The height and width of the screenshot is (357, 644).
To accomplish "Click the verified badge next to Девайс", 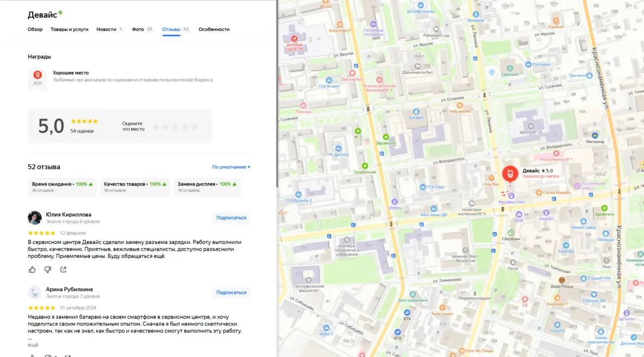I will [x=60, y=13].
